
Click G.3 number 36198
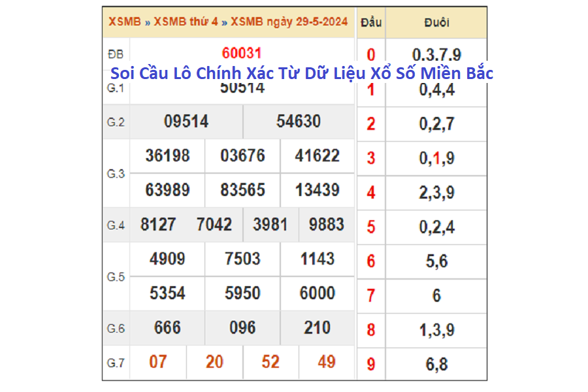(167, 155)
